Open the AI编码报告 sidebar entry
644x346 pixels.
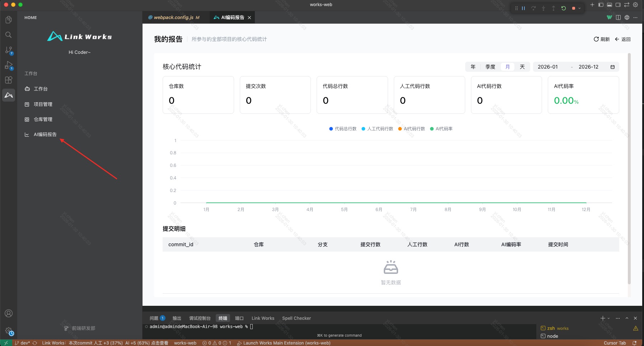pyautogui.click(x=45, y=134)
